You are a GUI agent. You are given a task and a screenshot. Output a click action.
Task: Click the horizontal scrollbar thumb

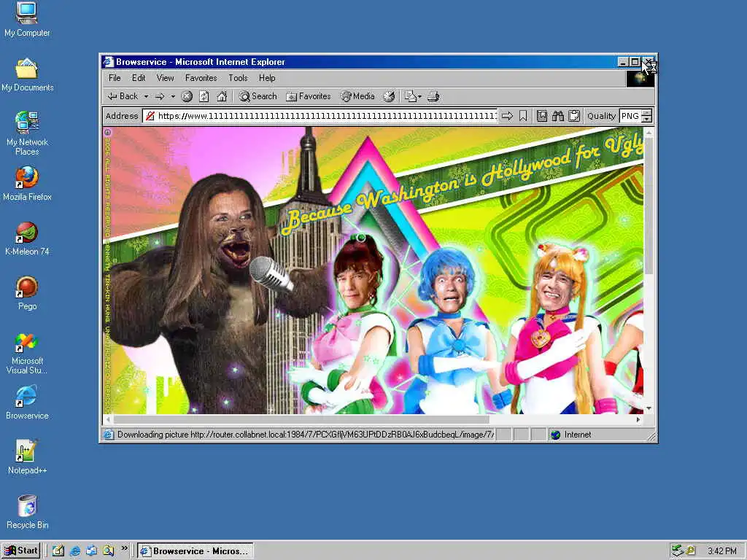tap(301, 419)
